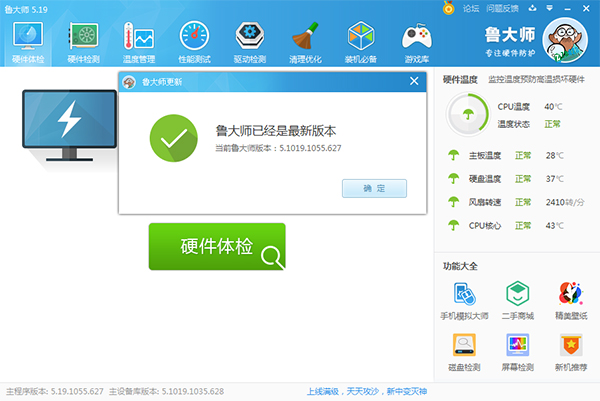Click the 鲁大师 mascot avatar
The width and height of the screenshot is (600, 401).
pyautogui.click(x=565, y=40)
